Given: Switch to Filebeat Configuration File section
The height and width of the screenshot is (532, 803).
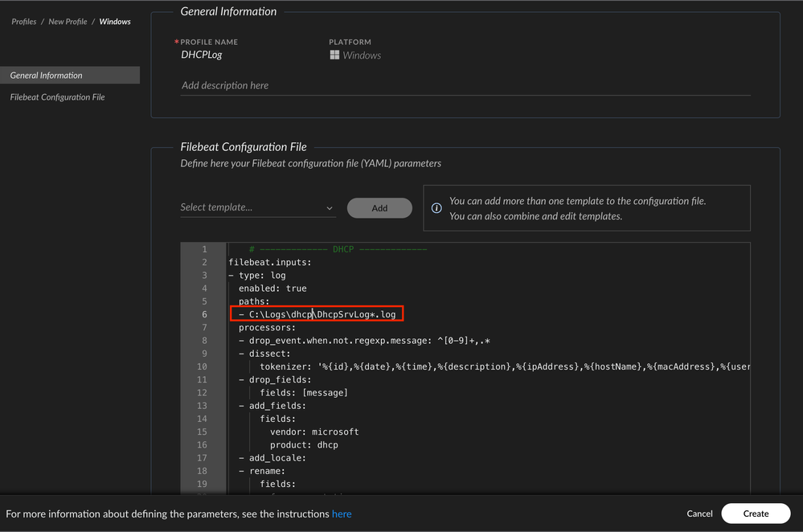Looking at the screenshot, I should (x=58, y=97).
